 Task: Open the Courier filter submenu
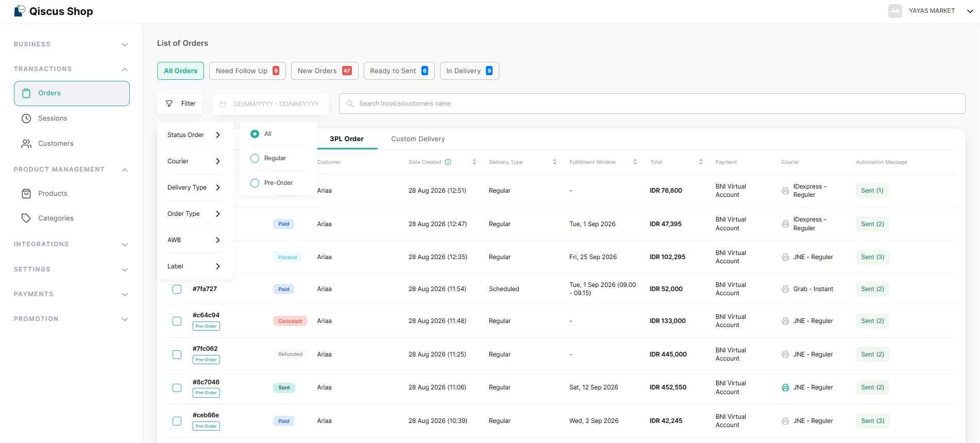pos(194,161)
